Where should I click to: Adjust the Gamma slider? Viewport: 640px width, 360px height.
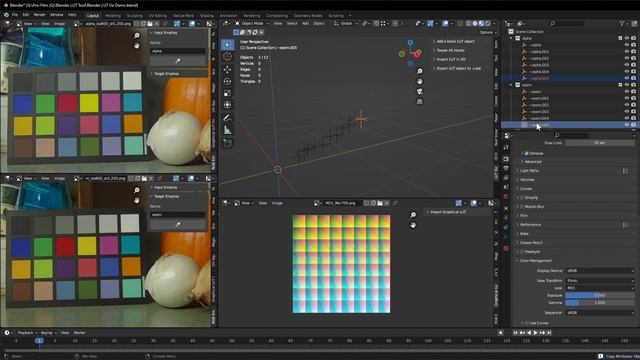coord(600,303)
